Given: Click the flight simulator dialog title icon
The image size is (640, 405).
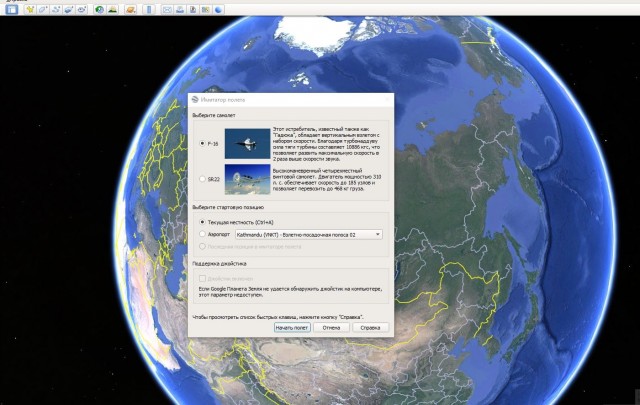Looking at the screenshot, I should click(195, 99).
